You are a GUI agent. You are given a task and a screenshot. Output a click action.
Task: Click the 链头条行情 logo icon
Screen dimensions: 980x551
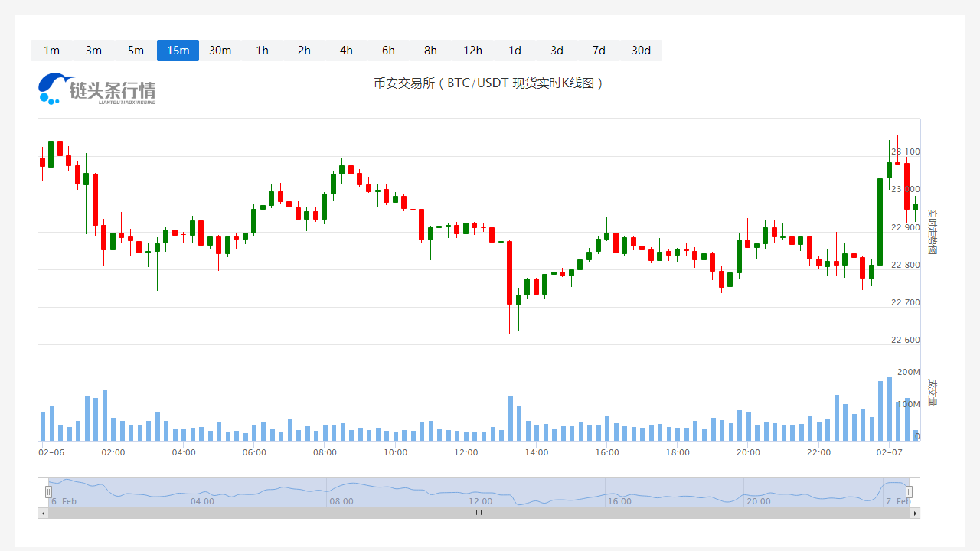click(x=49, y=88)
